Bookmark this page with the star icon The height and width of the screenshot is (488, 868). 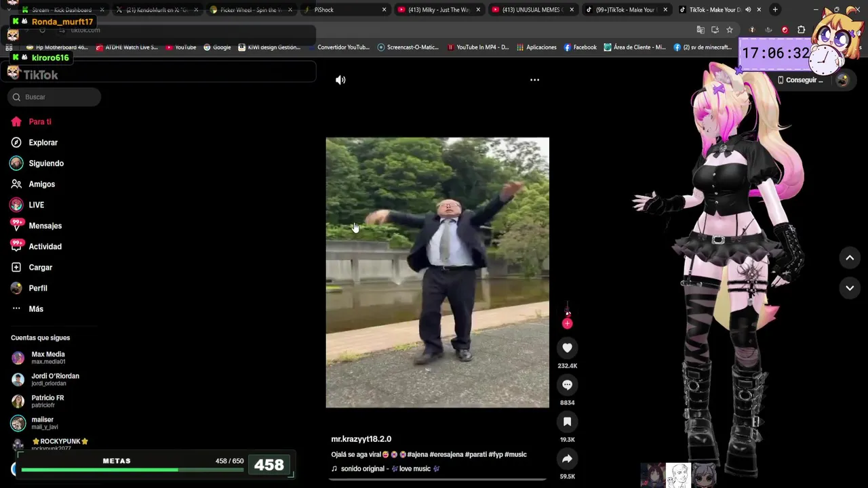pyautogui.click(x=730, y=30)
